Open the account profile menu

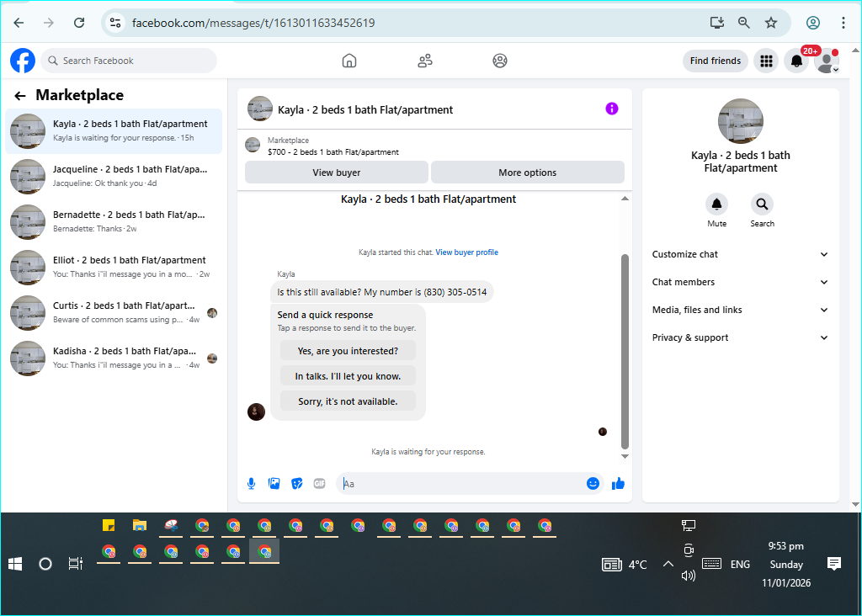(827, 61)
